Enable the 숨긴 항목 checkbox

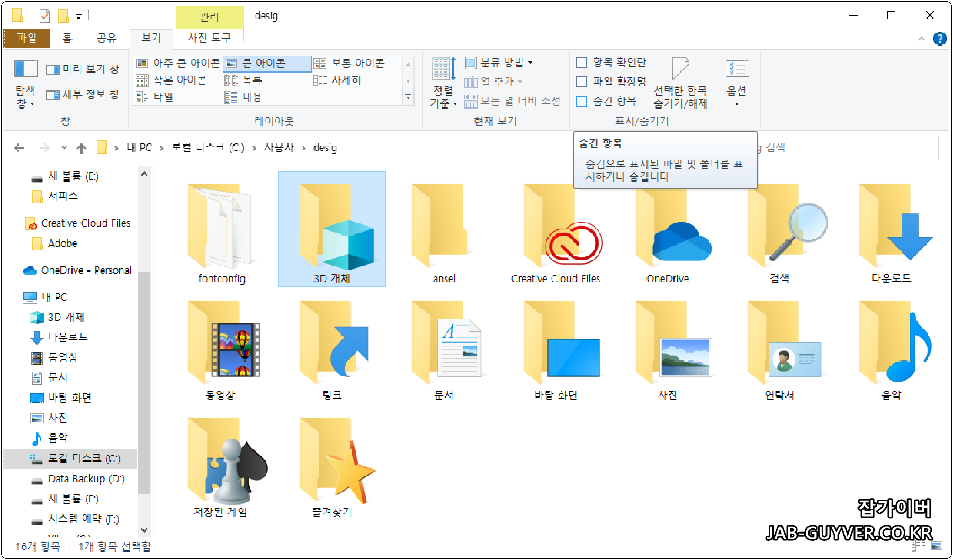580,101
